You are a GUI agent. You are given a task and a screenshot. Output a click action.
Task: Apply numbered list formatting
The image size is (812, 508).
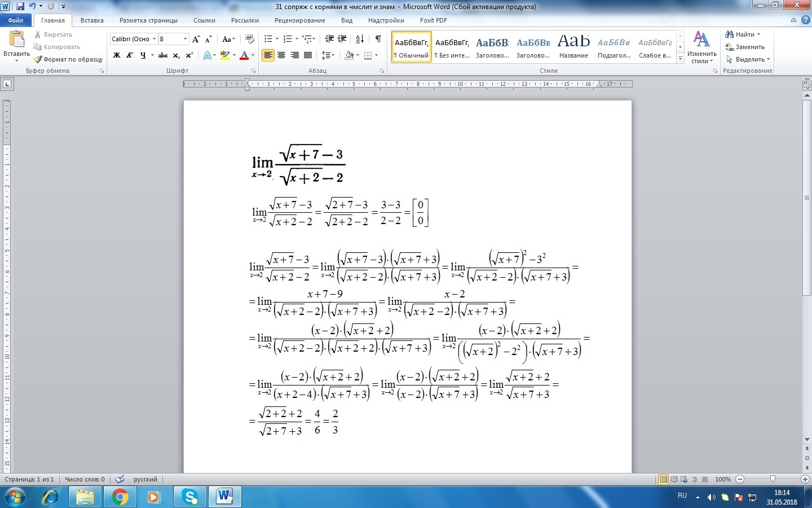[x=288, y=39]
